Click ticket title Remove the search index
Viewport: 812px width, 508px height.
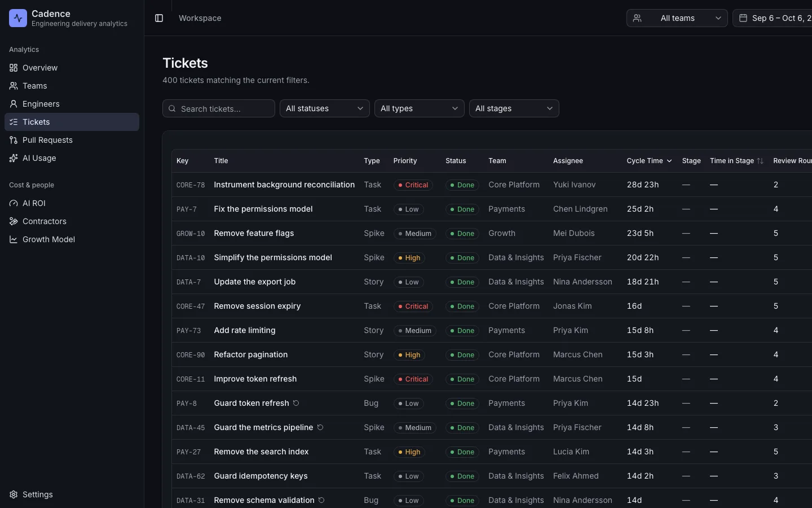coord(262,452)
